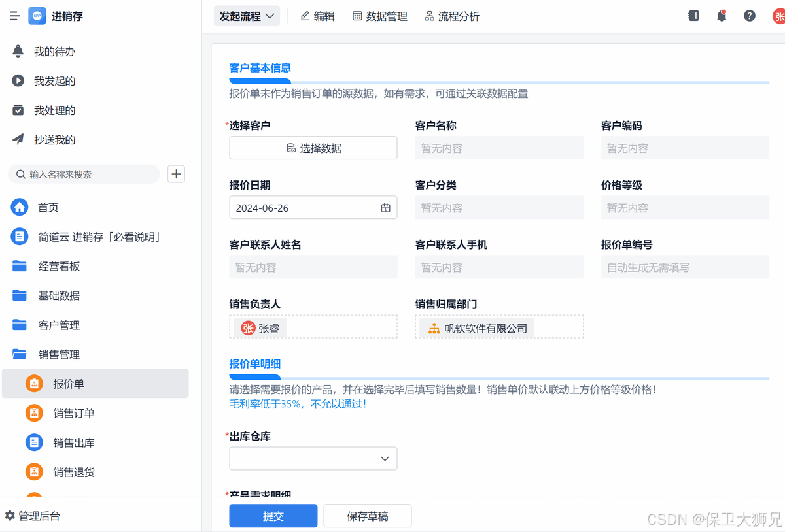
Task: Click 选择数据 button for 选择客户
Action: point(313,148)
